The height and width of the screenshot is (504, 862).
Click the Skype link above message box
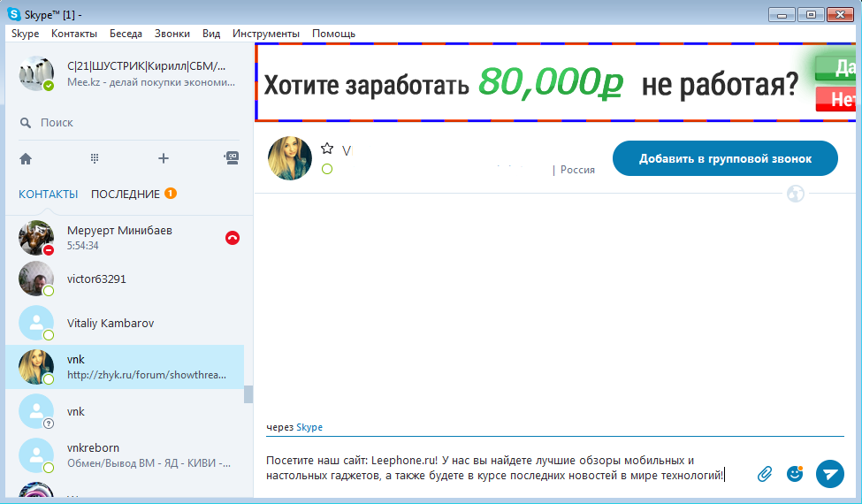tap(309, 427)
